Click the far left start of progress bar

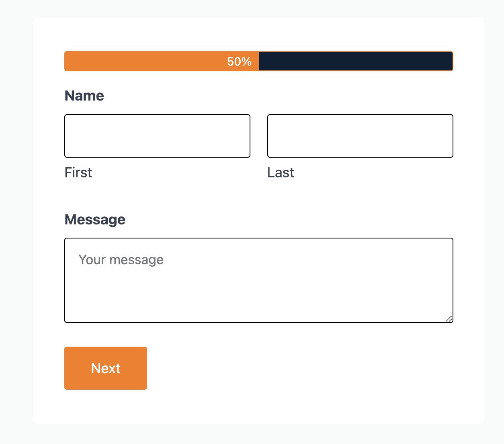67,61
